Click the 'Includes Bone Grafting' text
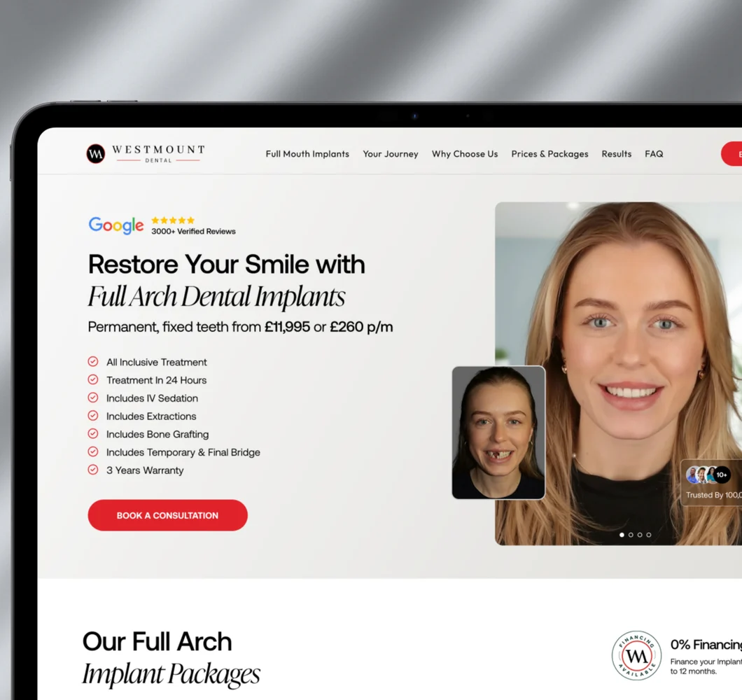This screenshot has width=742, height=700. [157, 434]
